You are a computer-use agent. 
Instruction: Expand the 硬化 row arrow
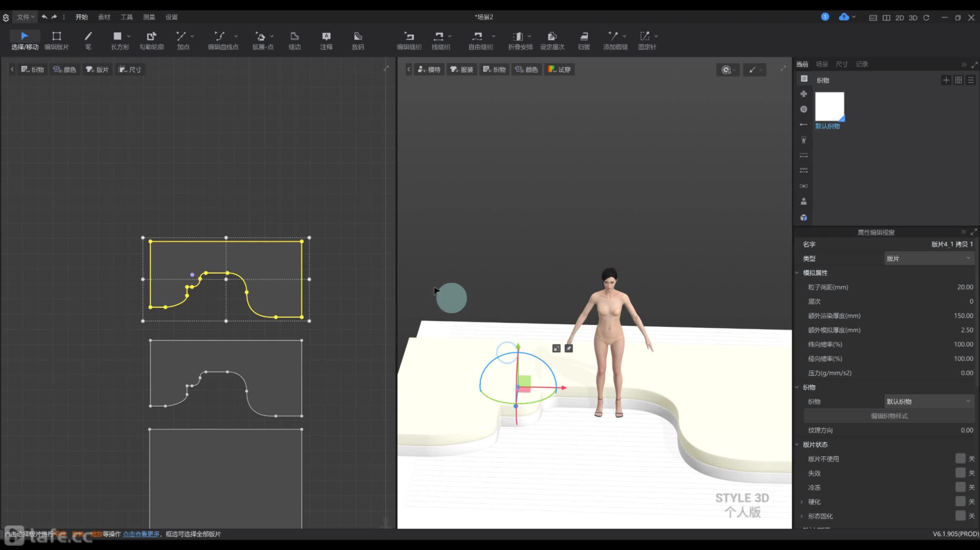(802, 502)
